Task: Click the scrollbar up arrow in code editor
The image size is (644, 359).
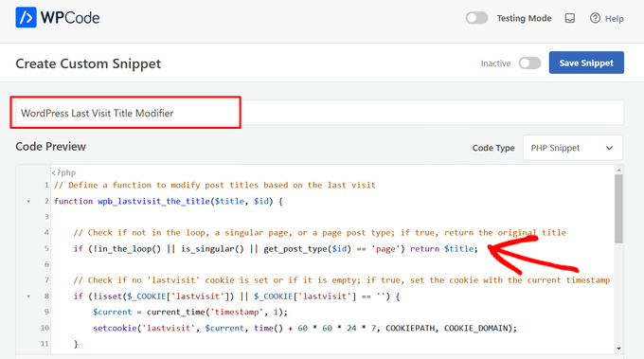Action: [618, 170]
